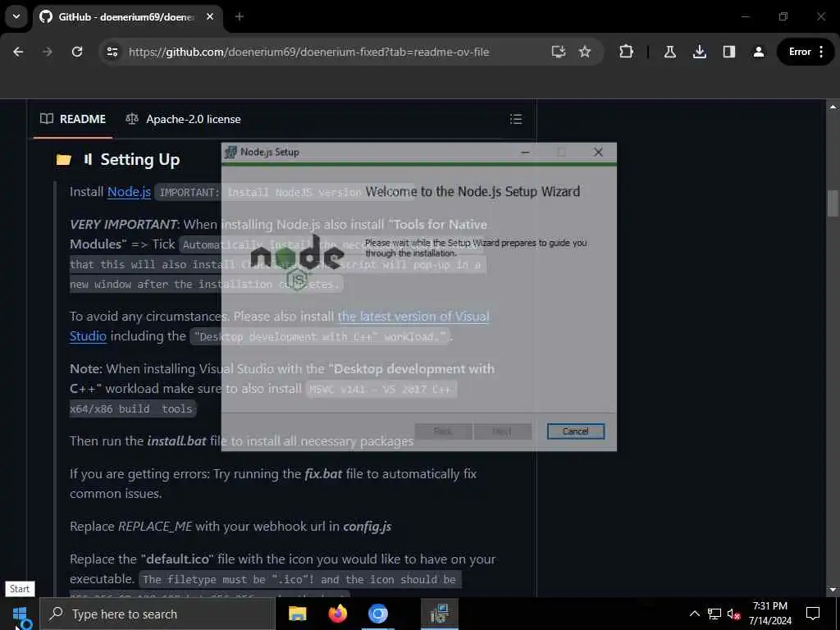Open File Explorer from taskbar
The image size is (840, 630).
pos(297,614)
